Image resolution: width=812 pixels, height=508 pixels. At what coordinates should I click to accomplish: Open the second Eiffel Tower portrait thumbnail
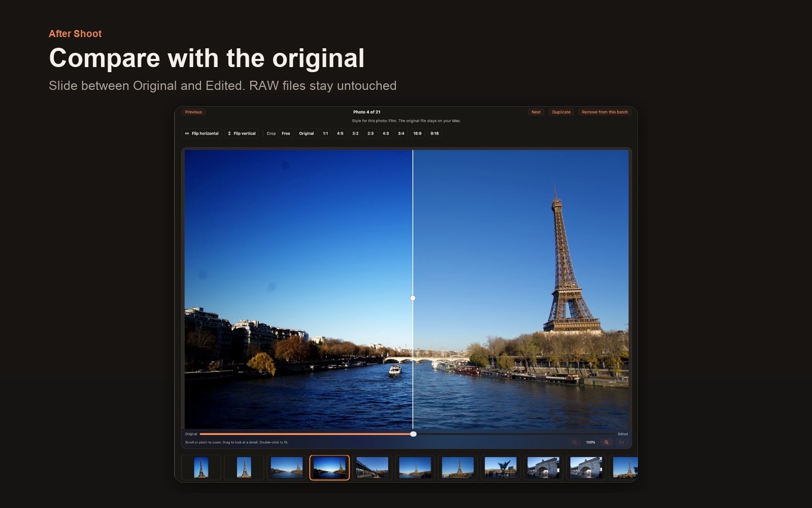click(244, 467)
